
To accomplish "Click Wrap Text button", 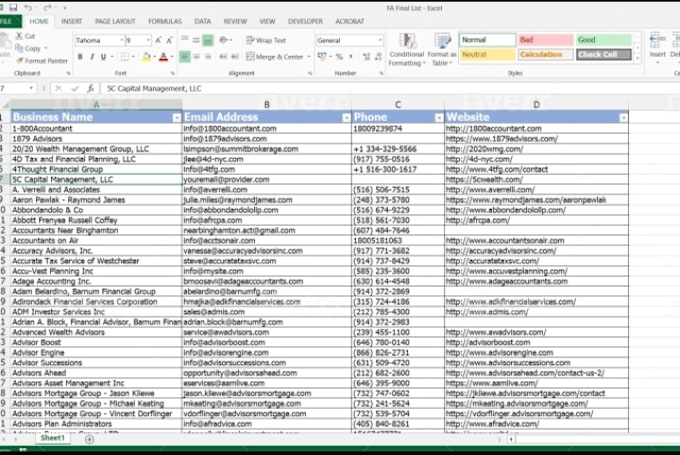I will click(266, 40).
